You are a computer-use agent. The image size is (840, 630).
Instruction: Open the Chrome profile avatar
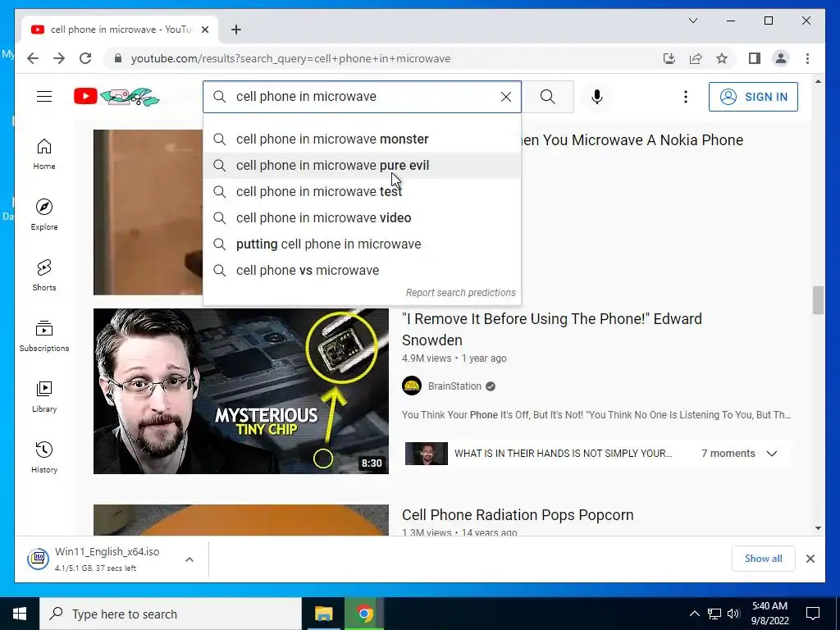coord(781,58)
